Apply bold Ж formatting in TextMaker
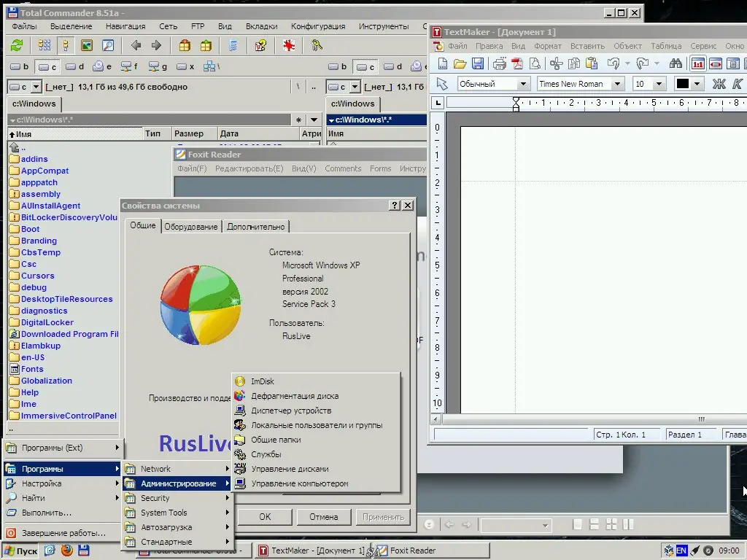This screenshot has height=560, width=747. point(719,85)
